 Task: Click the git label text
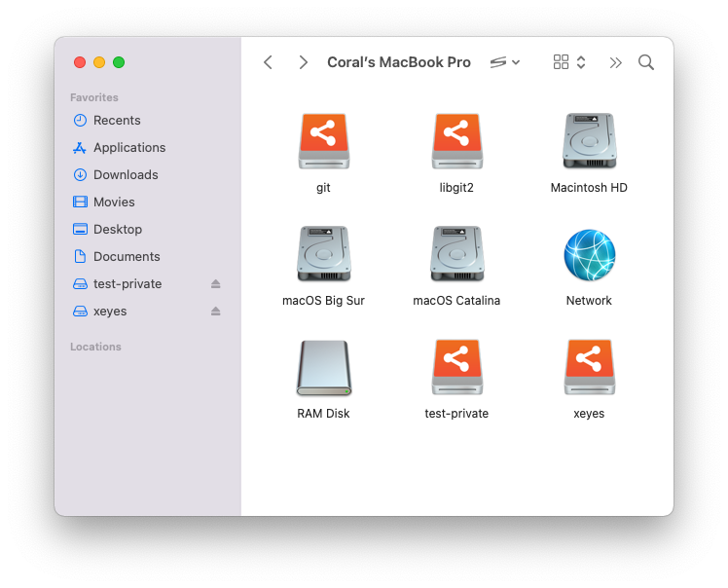323,188
